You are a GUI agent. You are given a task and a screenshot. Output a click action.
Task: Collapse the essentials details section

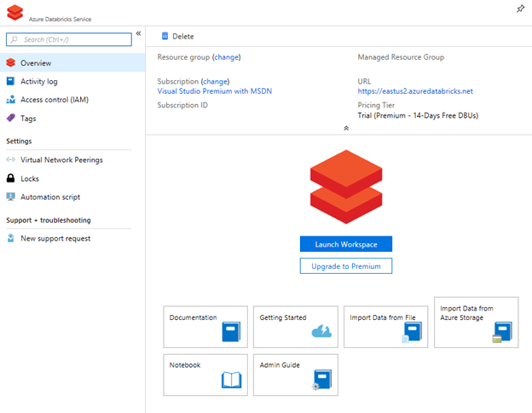345,128
